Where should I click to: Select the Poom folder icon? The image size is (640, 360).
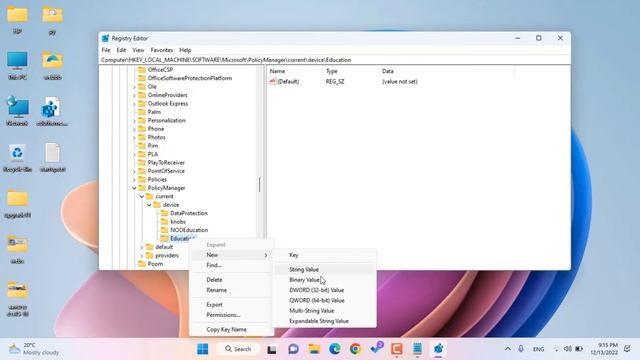pyautogui.click(x=142, y=264)
